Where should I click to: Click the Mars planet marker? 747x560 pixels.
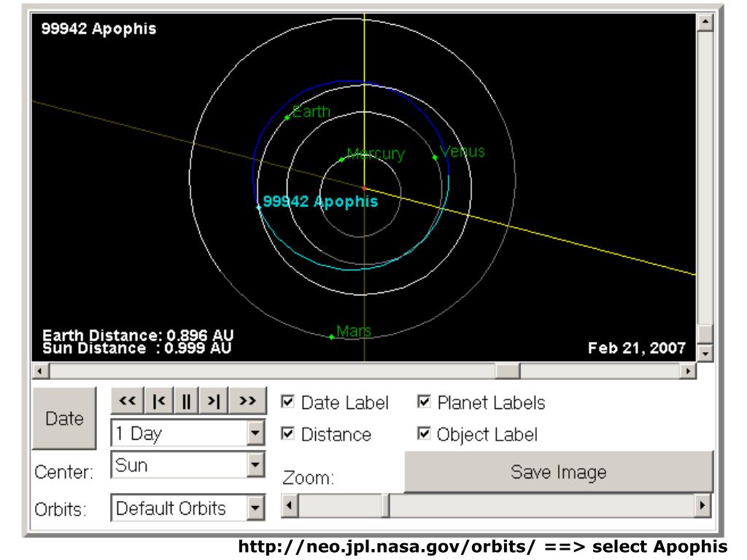point(332,337)
